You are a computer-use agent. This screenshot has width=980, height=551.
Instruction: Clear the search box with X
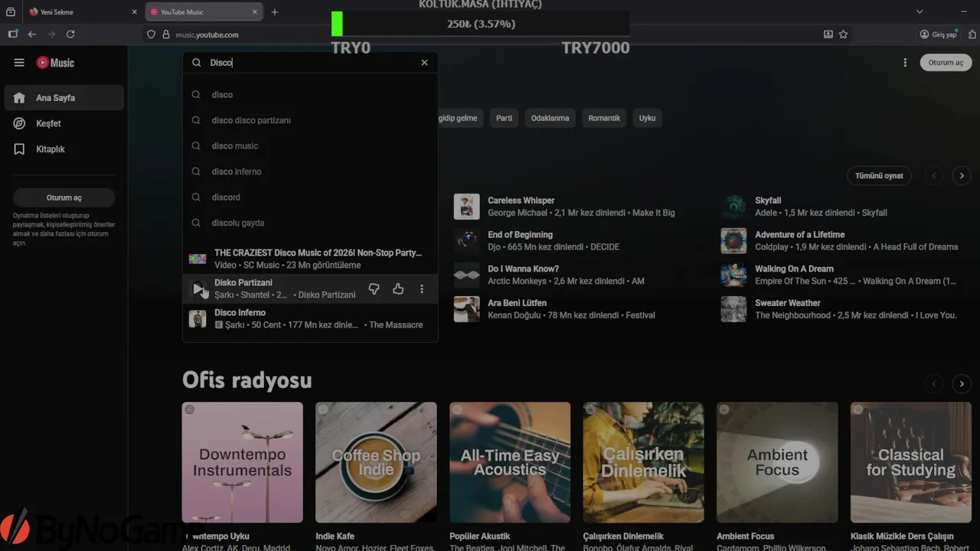click(424, 63)
